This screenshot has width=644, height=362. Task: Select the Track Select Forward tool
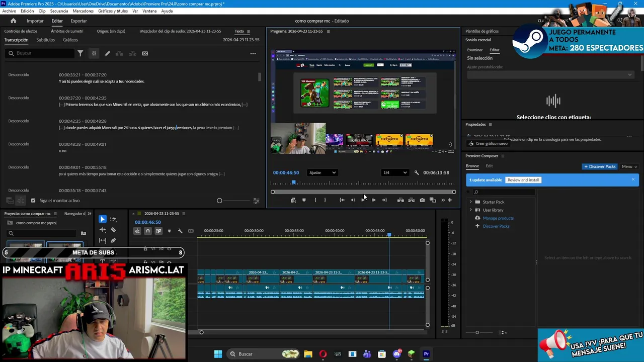[113, 219]
